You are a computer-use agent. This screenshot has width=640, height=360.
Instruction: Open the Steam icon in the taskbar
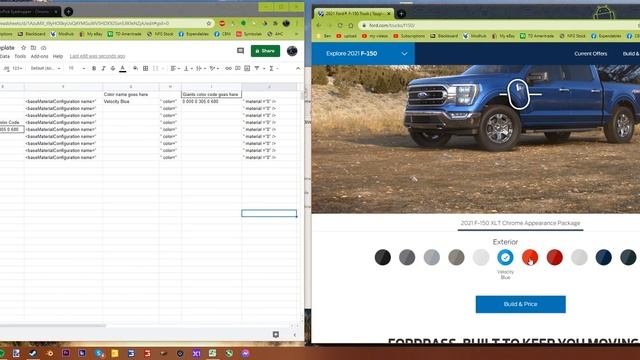pos(33,353)
